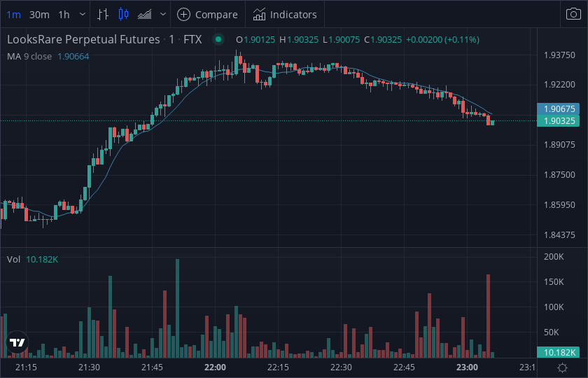Click the 1.87500 price axis label
588x378 pixels.
(559, 175)
